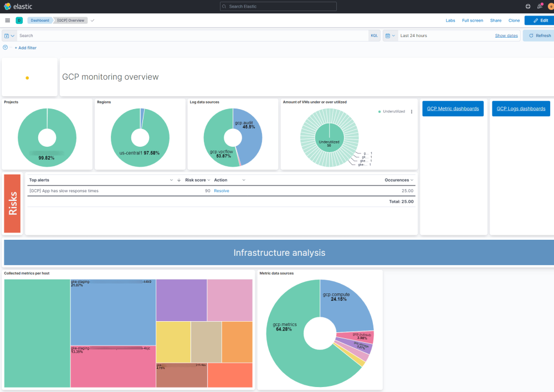554x392 pixels.
Task: Type in the Search Elastic field
Action: point(277,6)
